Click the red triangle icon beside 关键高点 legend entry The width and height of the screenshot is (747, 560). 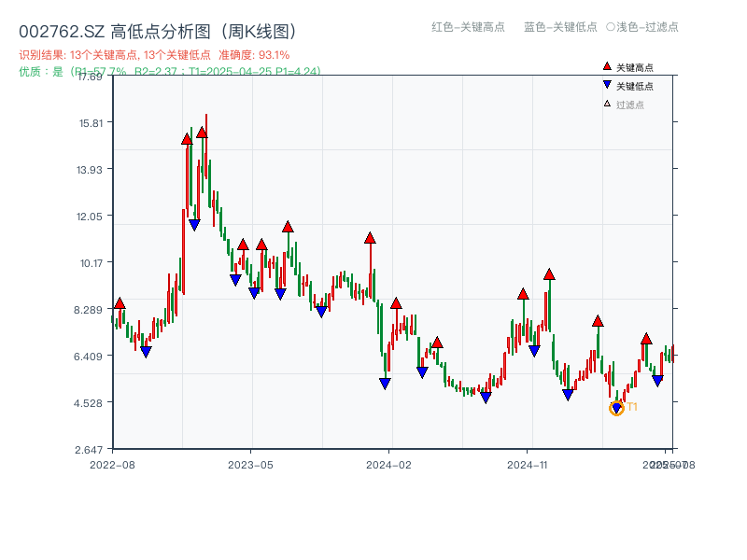click(x=606, y=66)
